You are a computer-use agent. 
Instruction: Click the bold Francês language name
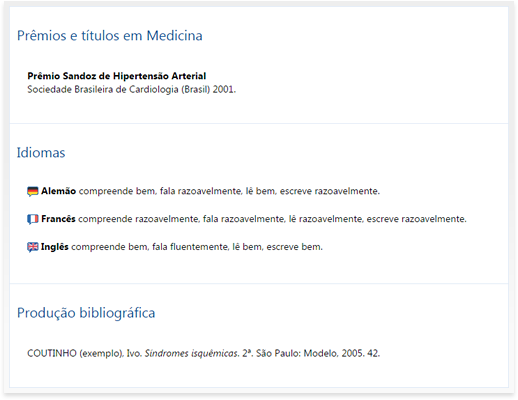coord(58,219)
